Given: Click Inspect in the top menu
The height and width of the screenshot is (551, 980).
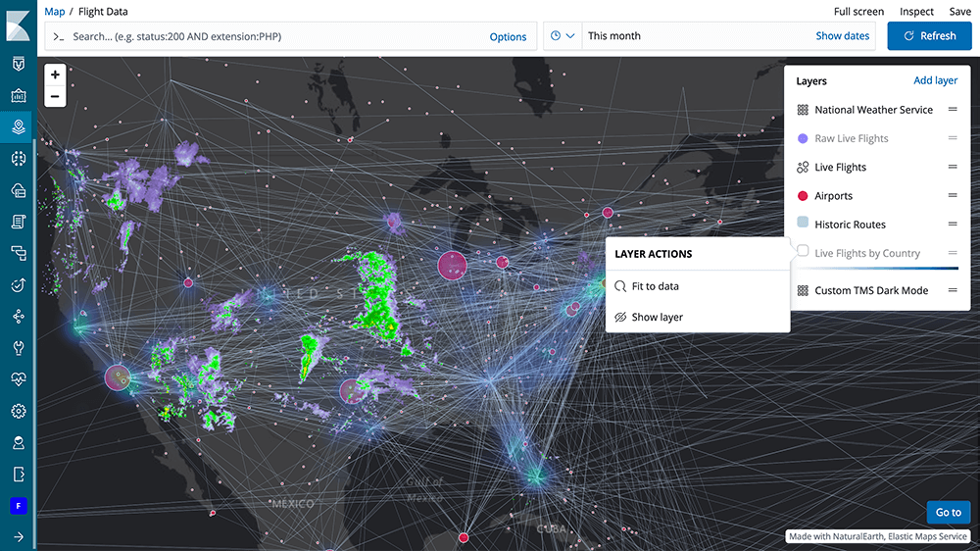Looking at the screenshot, I should pyautogui.click(x=916, y=12).
